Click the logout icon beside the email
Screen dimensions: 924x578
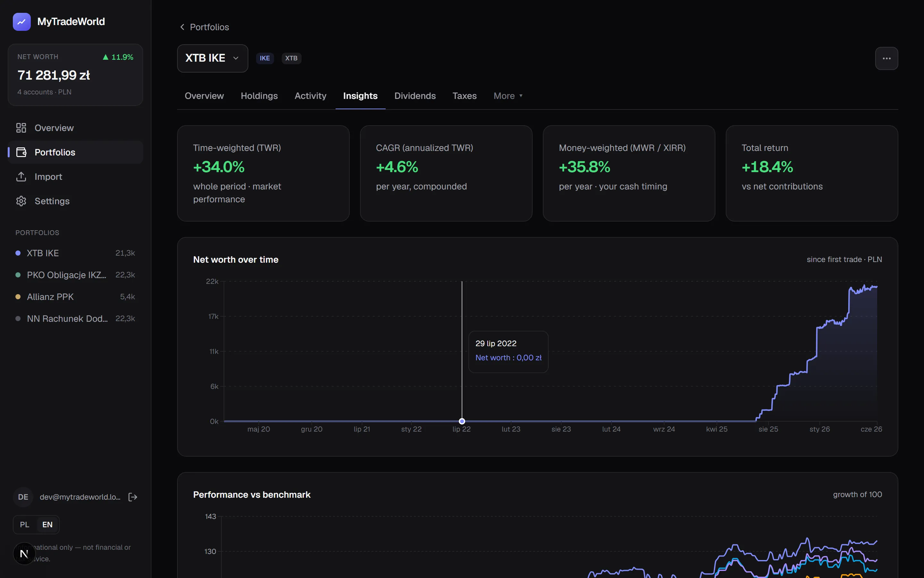133,497
